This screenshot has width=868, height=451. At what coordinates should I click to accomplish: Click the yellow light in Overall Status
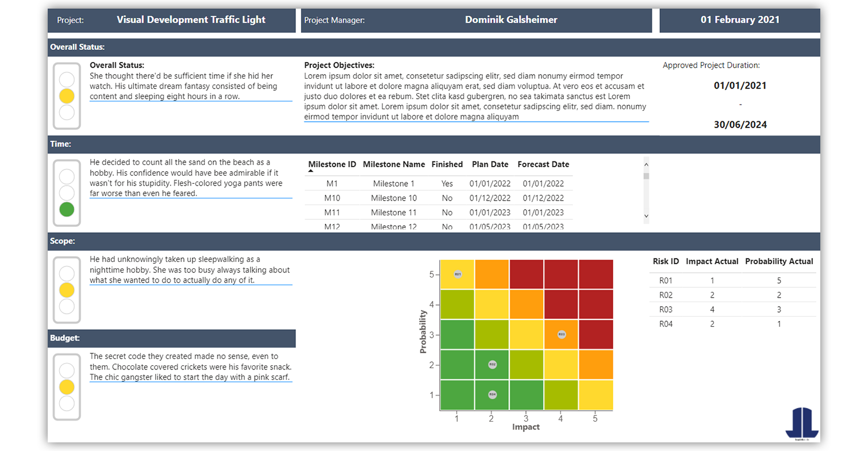67,95
